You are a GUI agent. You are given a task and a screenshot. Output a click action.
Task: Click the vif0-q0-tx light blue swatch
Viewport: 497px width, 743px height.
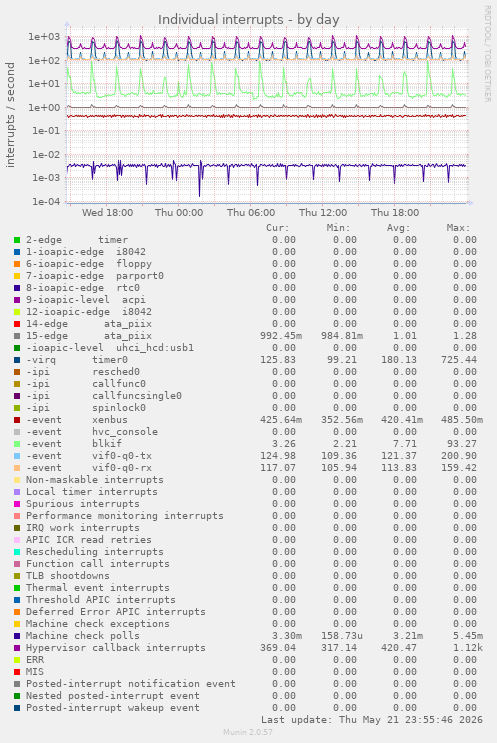[17, 456]
